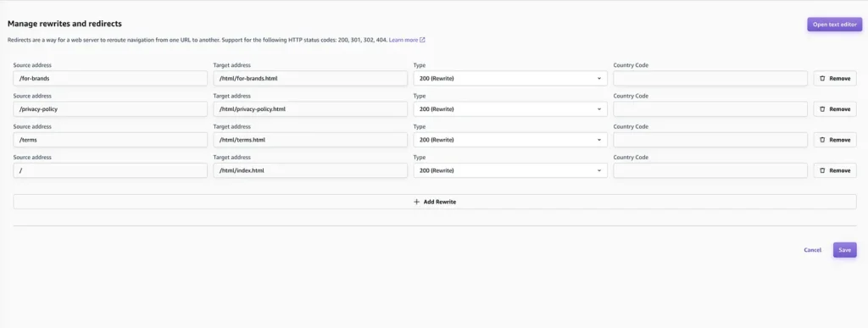
Task: Expand Type dropdown for /privacy-policy rule
Action: [510, 109]
